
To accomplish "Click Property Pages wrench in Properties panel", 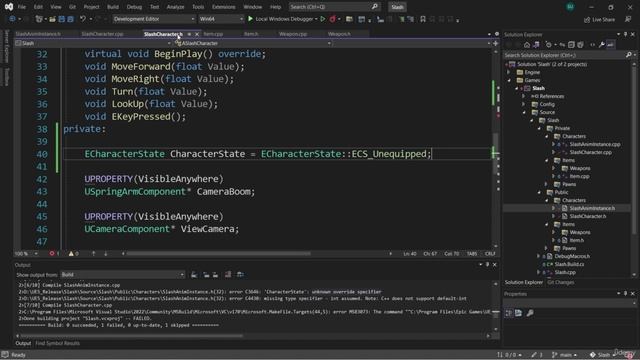I will (530, 313).
